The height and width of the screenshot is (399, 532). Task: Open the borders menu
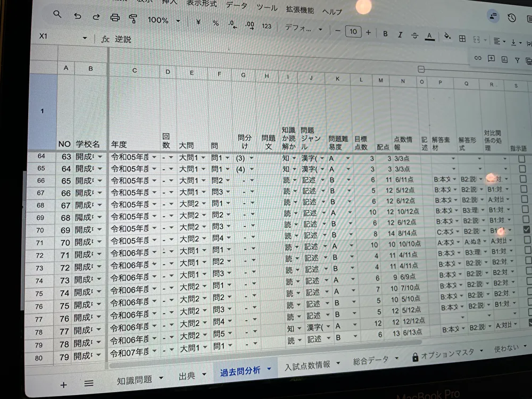tap(462, 39)
